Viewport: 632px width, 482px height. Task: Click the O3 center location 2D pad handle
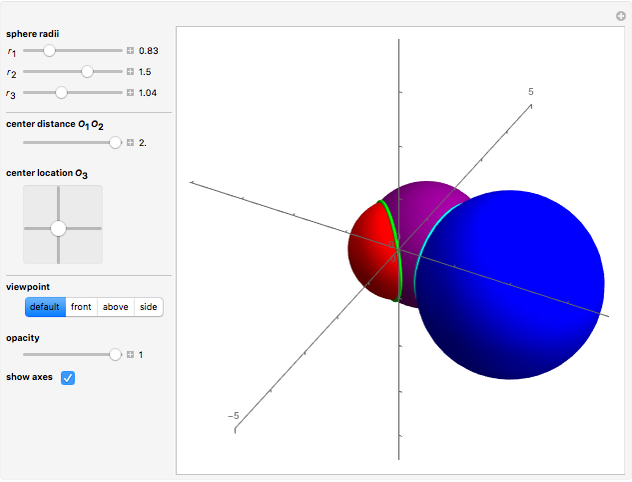point(58,228)
